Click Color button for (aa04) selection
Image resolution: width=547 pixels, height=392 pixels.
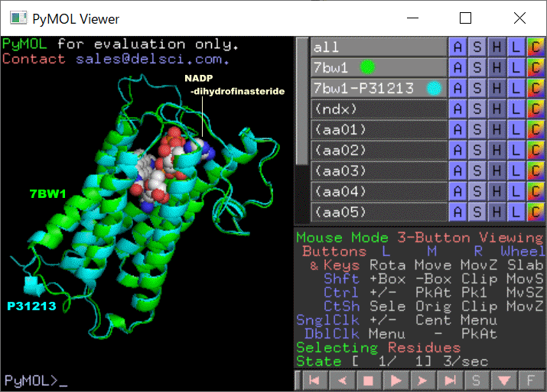[x=536, y=191]
